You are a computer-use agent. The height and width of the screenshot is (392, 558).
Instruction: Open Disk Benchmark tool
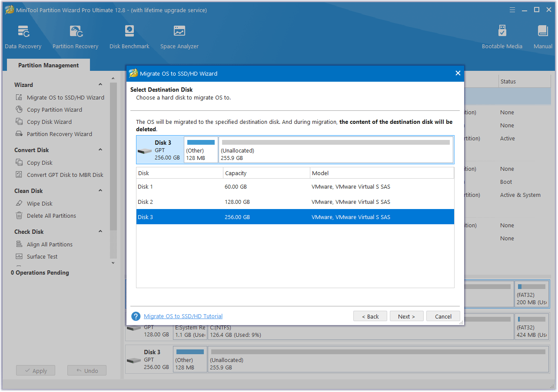(x=130, y=37)
